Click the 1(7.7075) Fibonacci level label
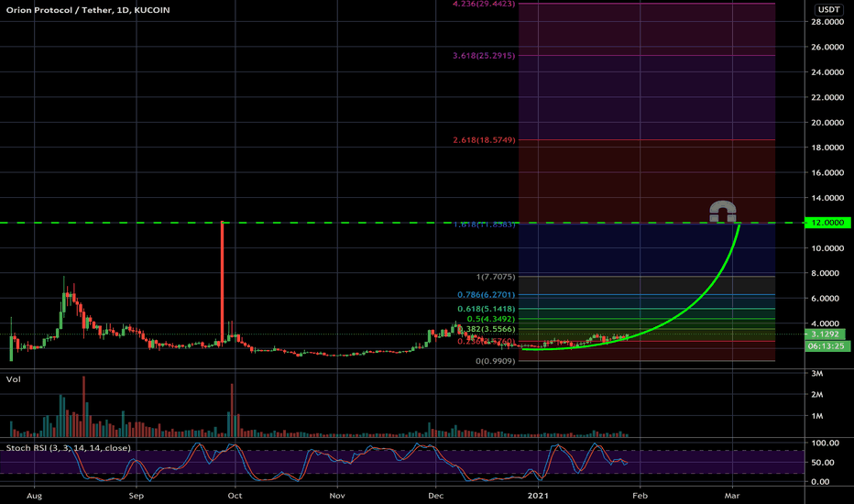The width and height of the screenshot is (854, 504). [x=495, y=277]
